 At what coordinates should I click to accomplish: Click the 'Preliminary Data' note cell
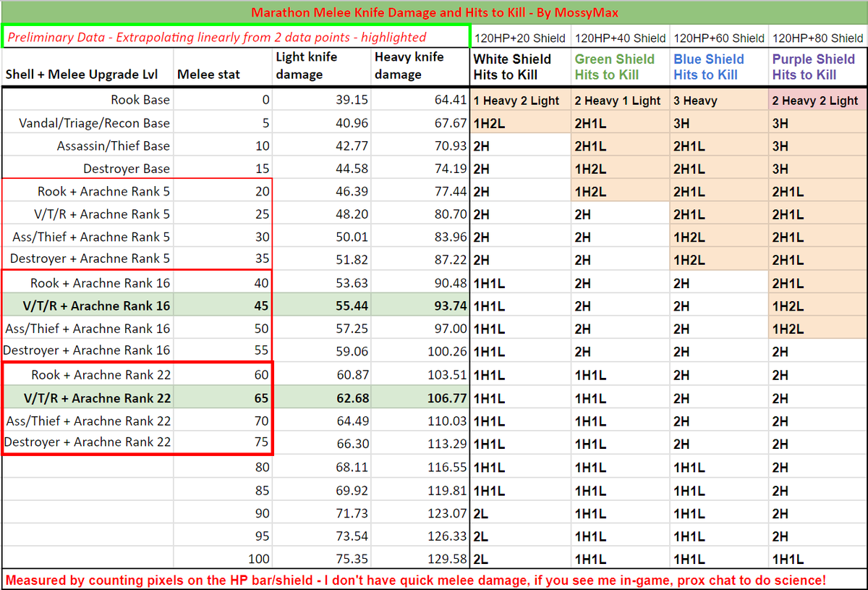pos(236,37)
